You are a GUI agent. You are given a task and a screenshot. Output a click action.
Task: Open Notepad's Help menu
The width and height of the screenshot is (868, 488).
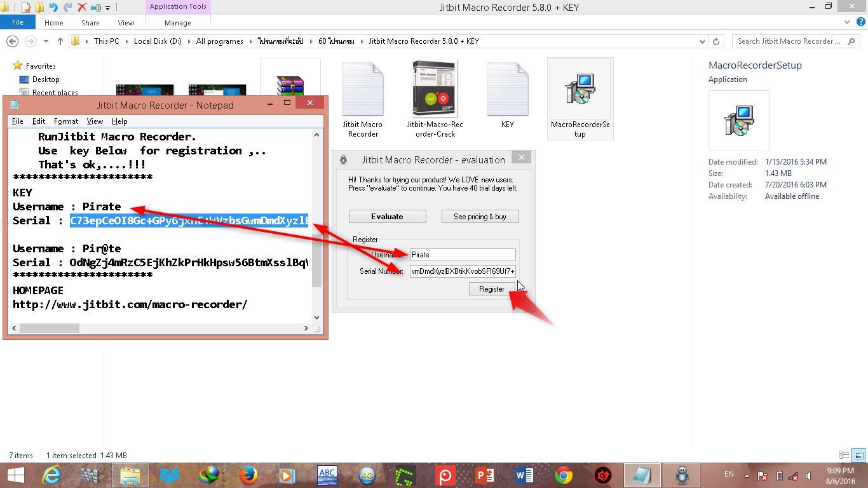[119, 121]
